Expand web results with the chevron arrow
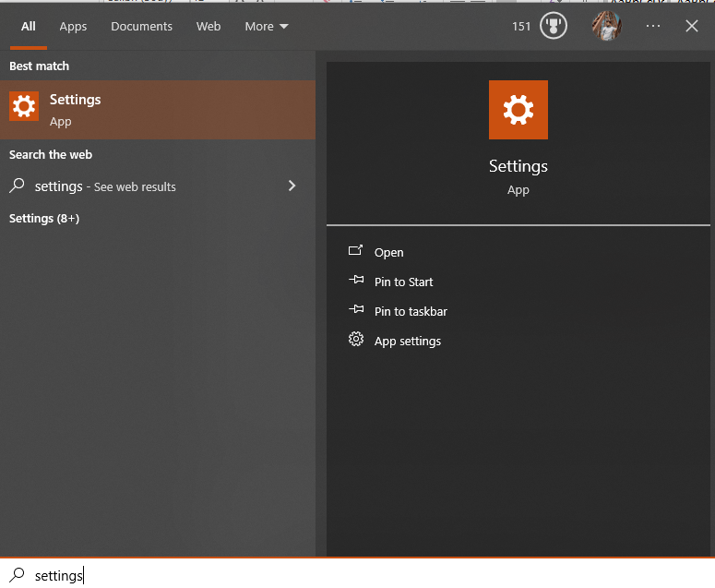This screenshot has height=588, width=715. (x=292, y=186)
